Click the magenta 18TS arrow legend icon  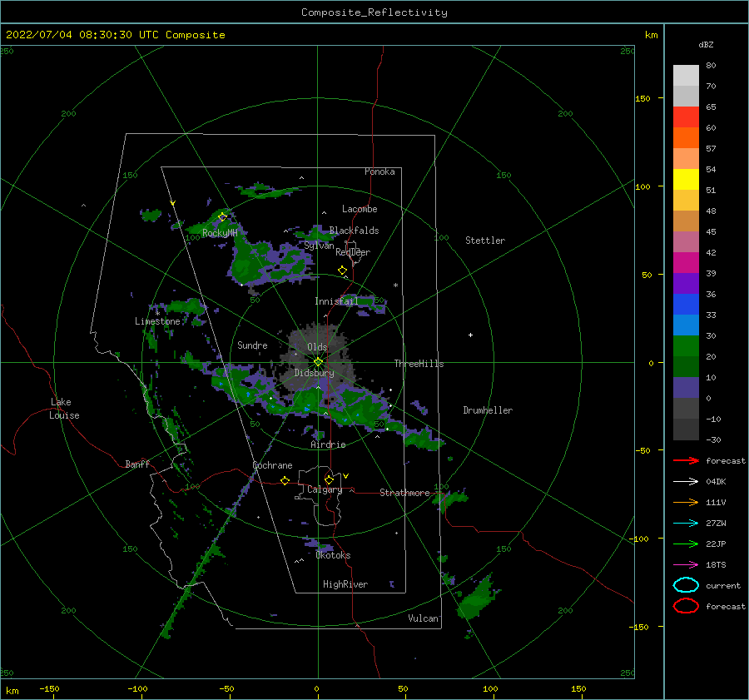[x=686, y=565]
